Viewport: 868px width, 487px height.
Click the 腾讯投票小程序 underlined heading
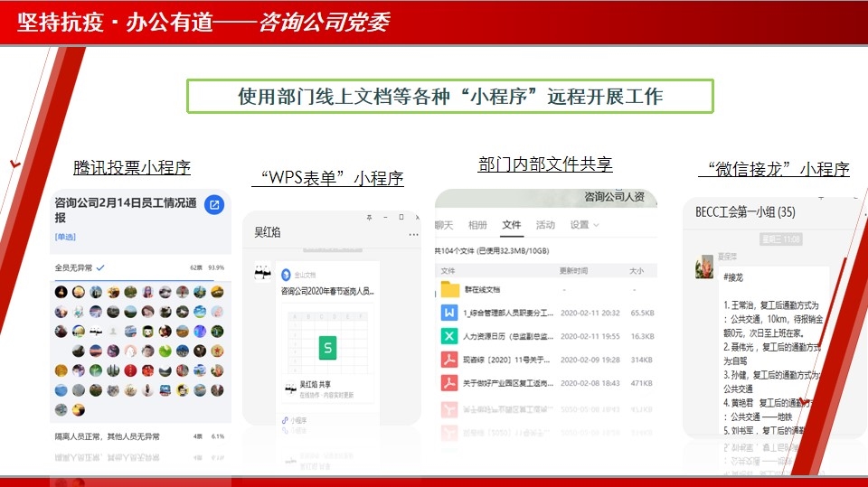tap(132, 167)
